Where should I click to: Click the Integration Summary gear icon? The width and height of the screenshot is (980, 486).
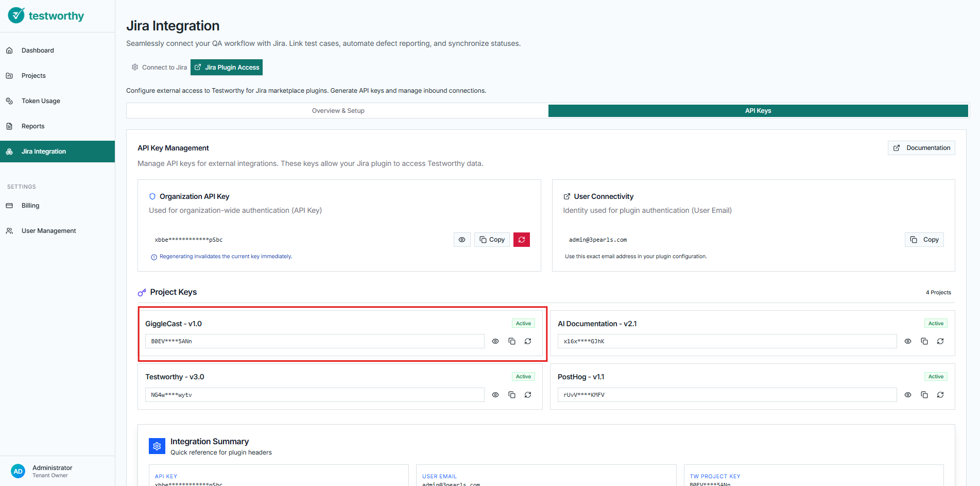tap(157, 446)
